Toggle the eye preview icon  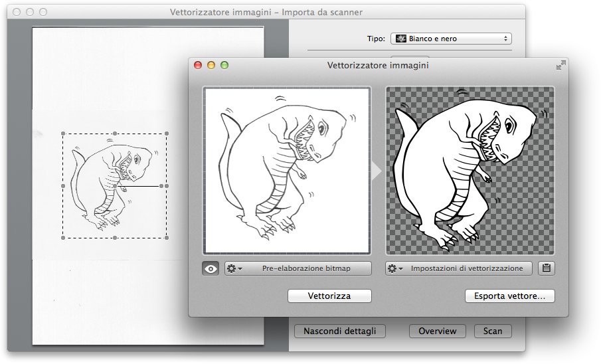[211, 268]
